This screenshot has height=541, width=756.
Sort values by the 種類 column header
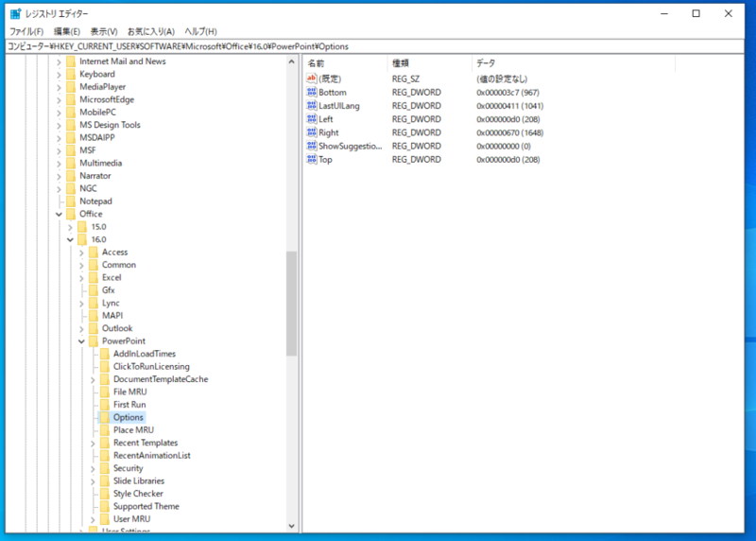pos(429,63)
